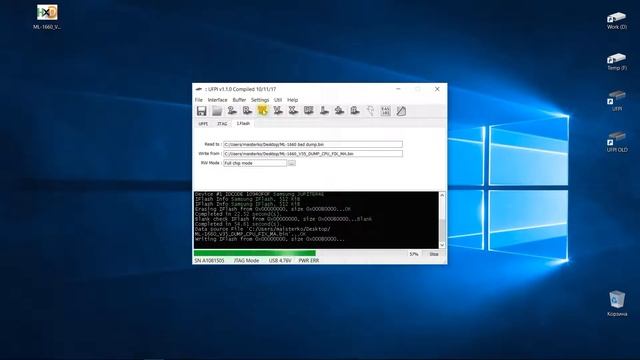Screen dimensions: 640x360
Task: Click the chip window toolbar icon
Action: tap(309, 111)
